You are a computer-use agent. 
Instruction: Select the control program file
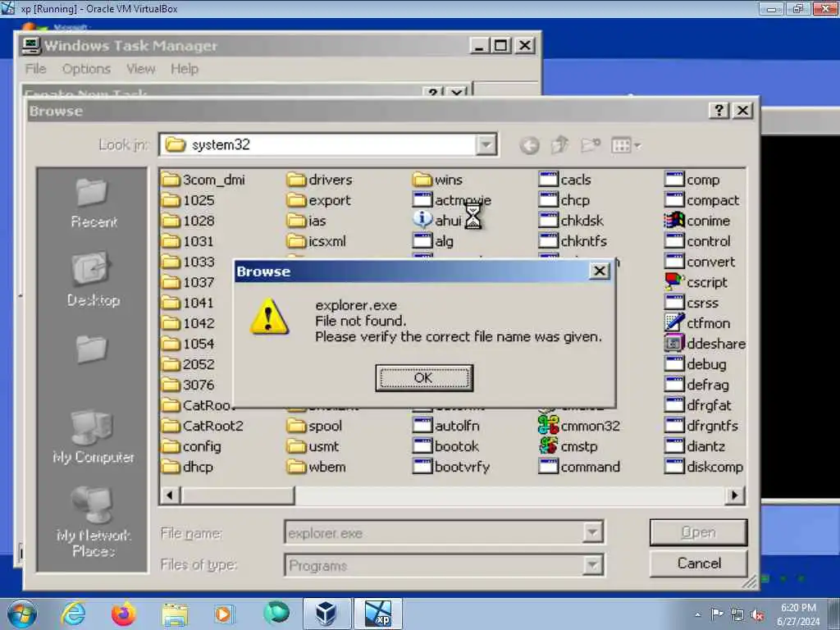(x=697, y=241)
